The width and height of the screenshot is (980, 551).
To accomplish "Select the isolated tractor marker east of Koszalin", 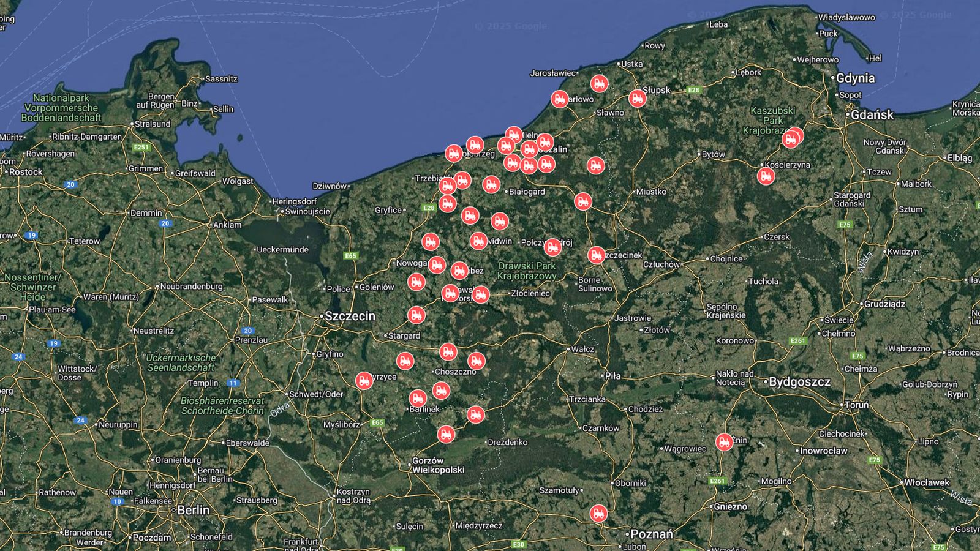I will pos(595,165).
